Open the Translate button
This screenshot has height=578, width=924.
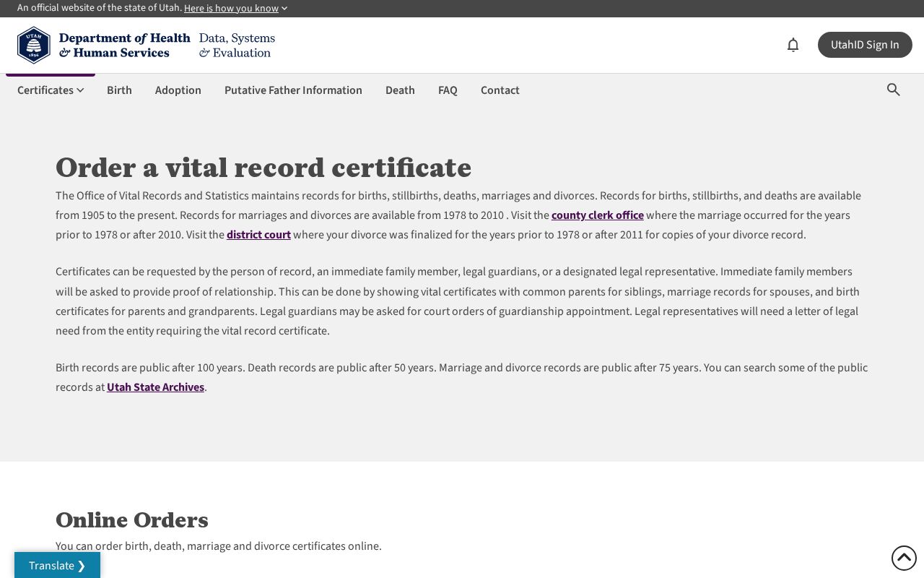pyautogui.click(x=57, y=565)
